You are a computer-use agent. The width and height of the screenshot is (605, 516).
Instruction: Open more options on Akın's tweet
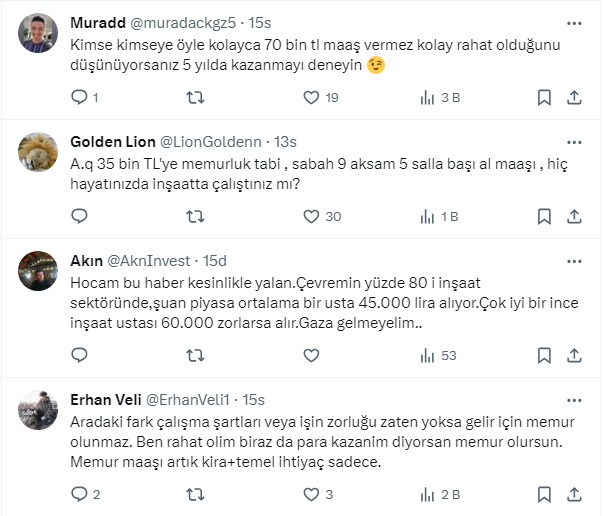point(575,261)
